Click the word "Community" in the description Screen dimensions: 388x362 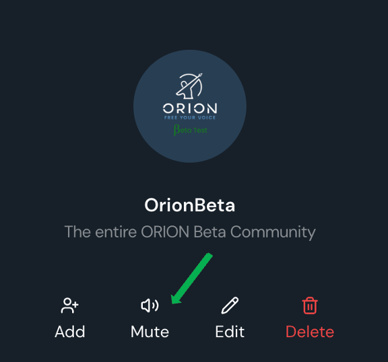coord(273,232)
